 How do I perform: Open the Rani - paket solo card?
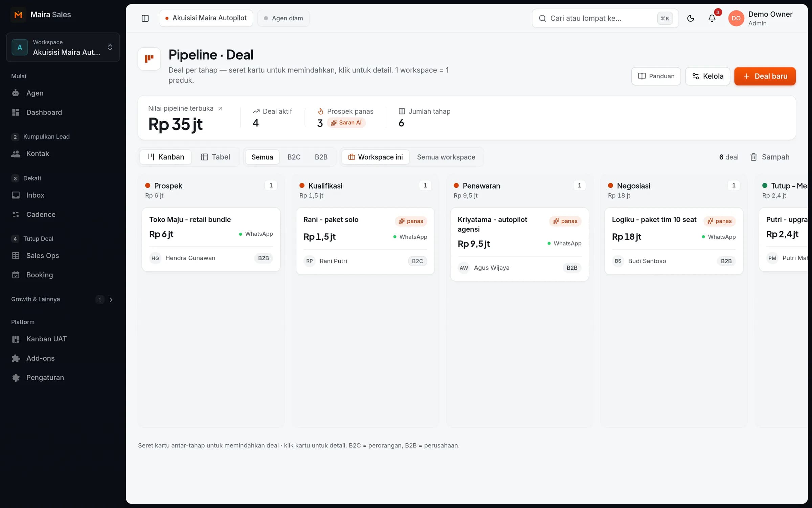[x=365, y=241]
